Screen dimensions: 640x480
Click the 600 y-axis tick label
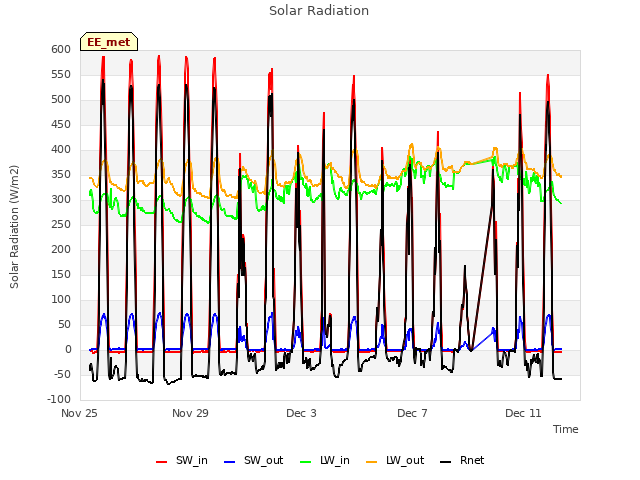coord(61,50)
